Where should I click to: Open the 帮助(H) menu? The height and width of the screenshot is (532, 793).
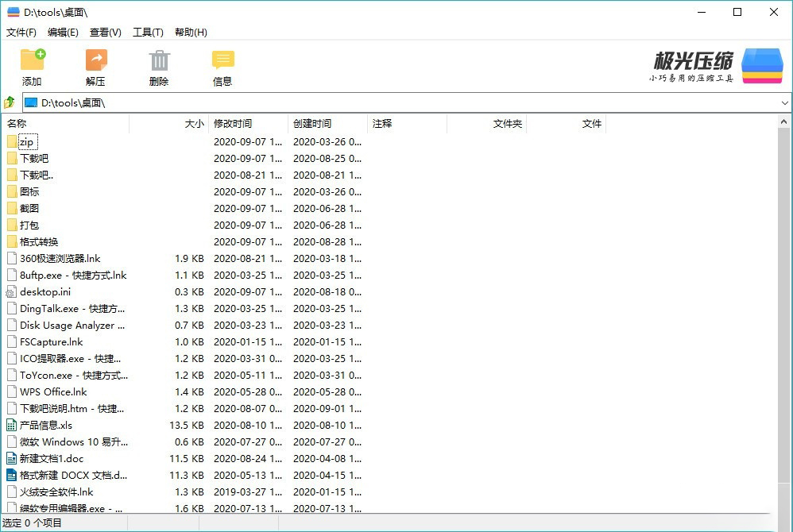click(191, 33)
